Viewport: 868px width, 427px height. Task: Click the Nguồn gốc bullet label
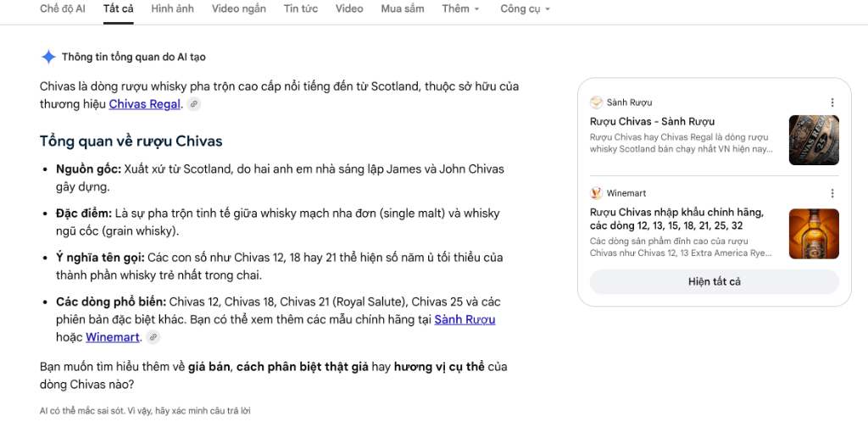(x=88, y=169)
